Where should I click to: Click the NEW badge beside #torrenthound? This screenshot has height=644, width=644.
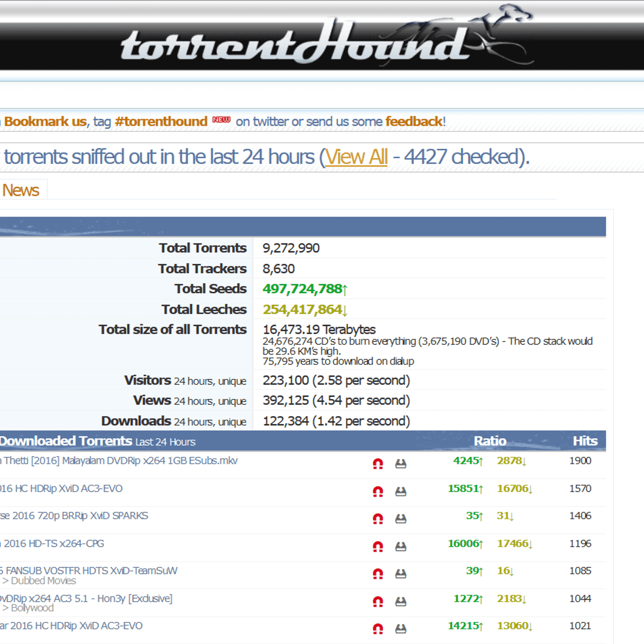(221, 120)
